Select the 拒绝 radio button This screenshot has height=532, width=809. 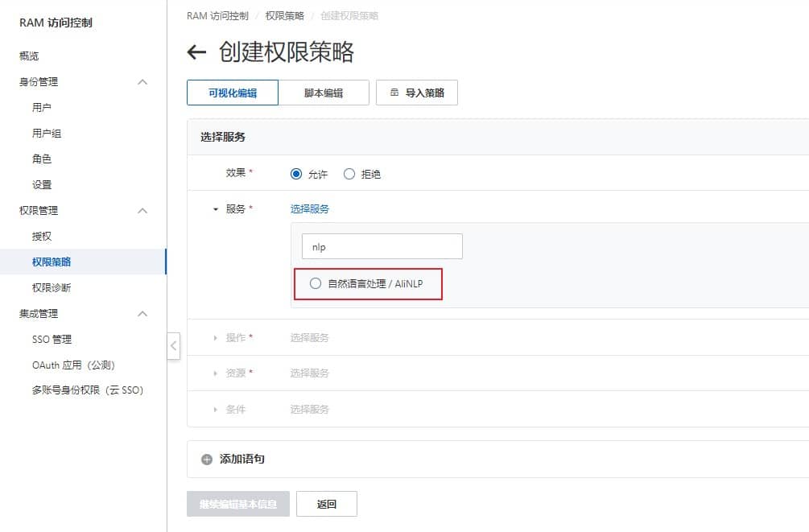click(x=349, y=174)
